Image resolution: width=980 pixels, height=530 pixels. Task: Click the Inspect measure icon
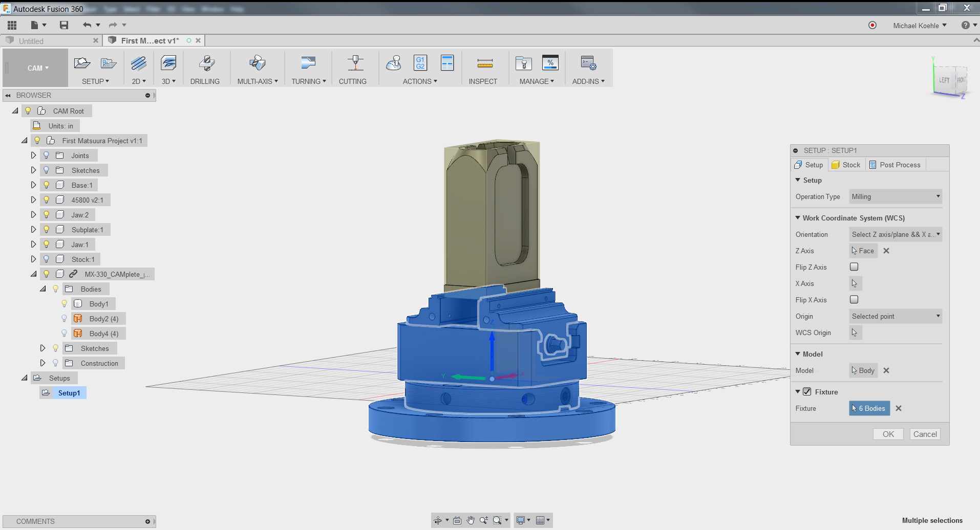pyautogui.click(x=485, y=63)
